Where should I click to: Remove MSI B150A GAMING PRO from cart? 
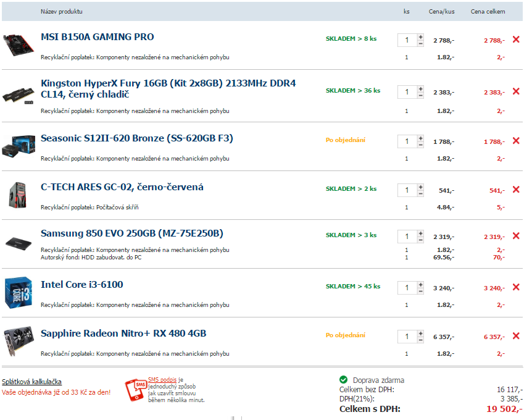point(516,40)
